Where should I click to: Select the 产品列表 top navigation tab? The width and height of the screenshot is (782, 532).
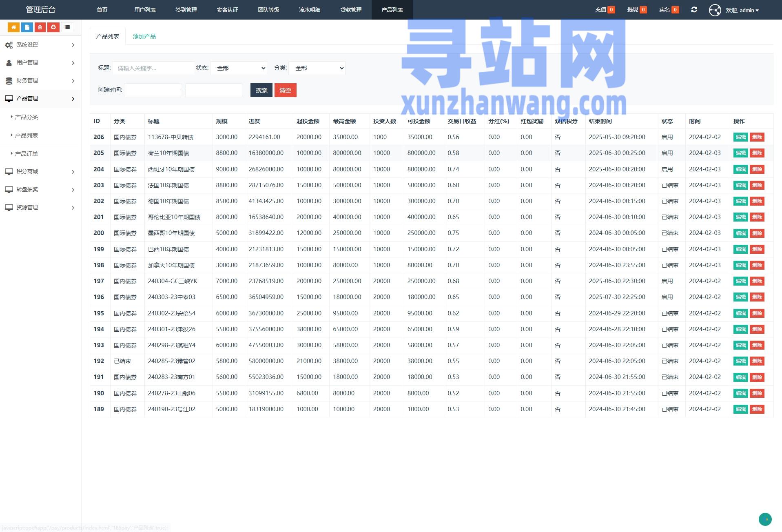coord(392,10)
